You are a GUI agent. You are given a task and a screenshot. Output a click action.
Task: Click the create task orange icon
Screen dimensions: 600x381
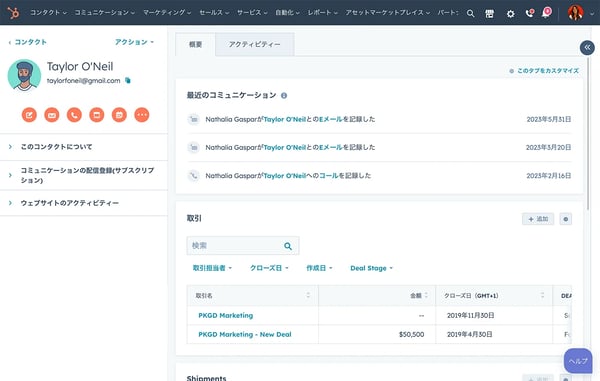coord(97,115)
